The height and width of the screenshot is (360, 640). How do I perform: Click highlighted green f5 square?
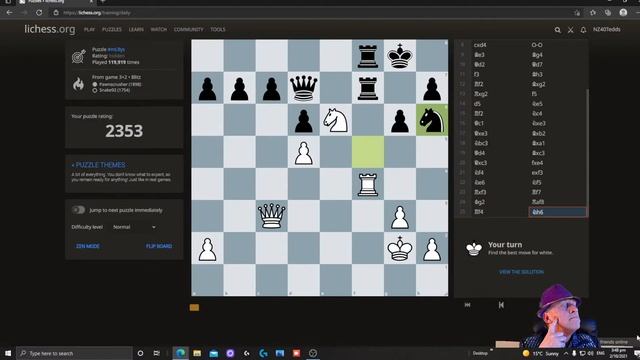368,152
